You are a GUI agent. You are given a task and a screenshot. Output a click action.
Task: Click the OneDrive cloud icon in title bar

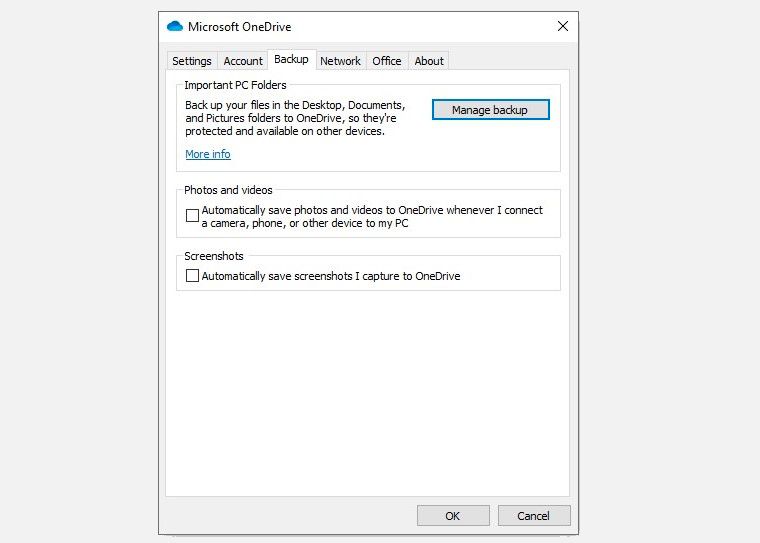(x=175, y=27)
